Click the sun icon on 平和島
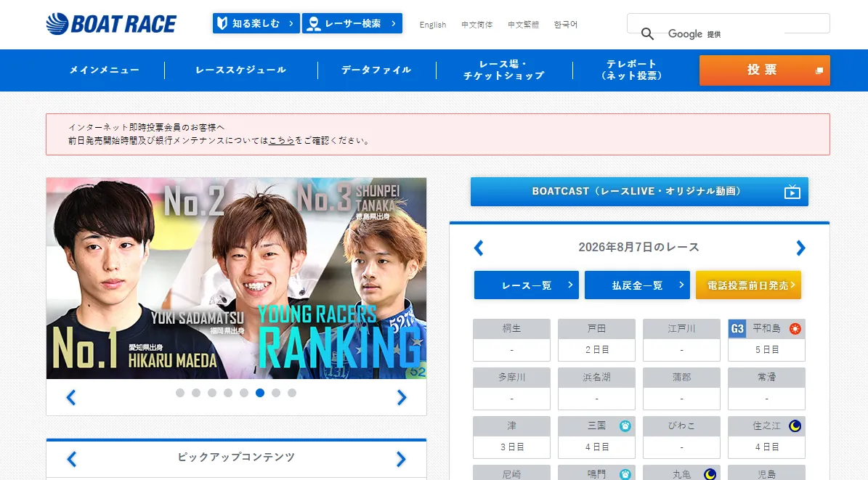 795,329
